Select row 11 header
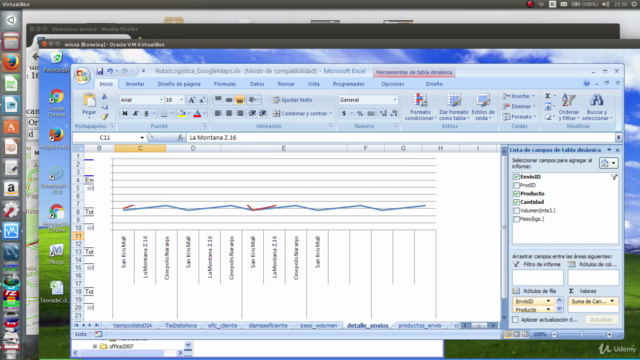Screen dimensions: 640x360 (x=78, y=236)
